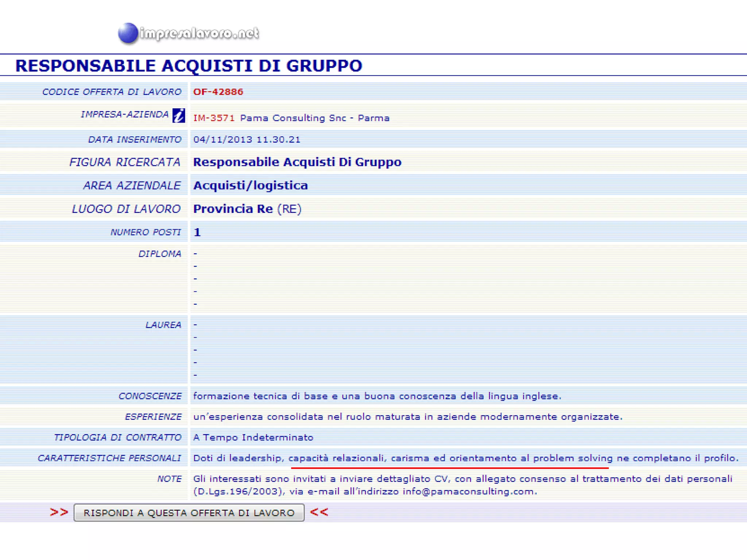Click the red << arrows right of button
Image resolution: width=747 pixels, height=560 pixels.
pos(319,512)
